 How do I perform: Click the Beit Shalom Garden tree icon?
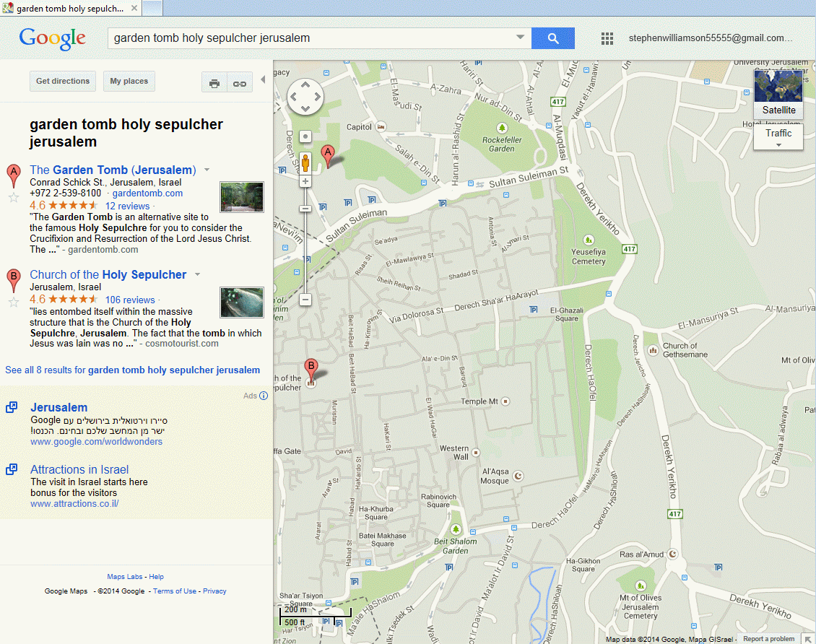pyautogui.click(x=456, y=529)
